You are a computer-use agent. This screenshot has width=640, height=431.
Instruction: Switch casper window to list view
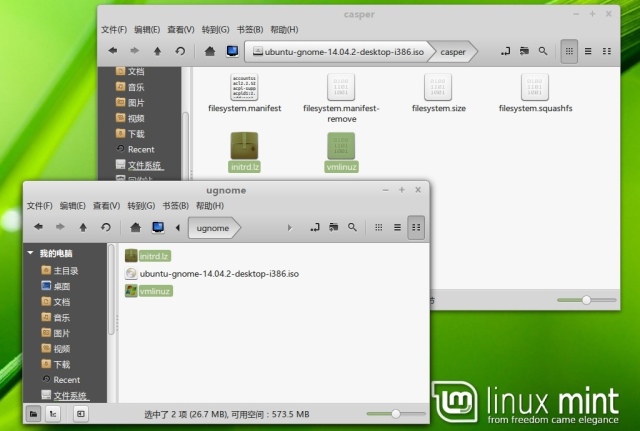(588, 51)
